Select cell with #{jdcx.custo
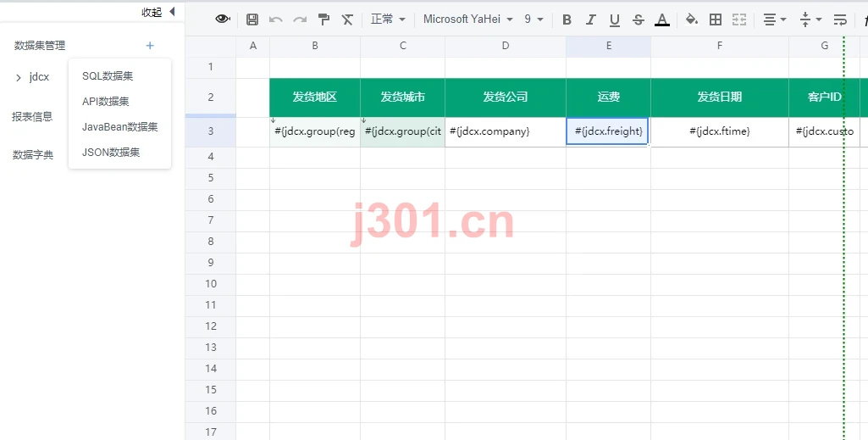868x440 pixels. pos(824,132)
